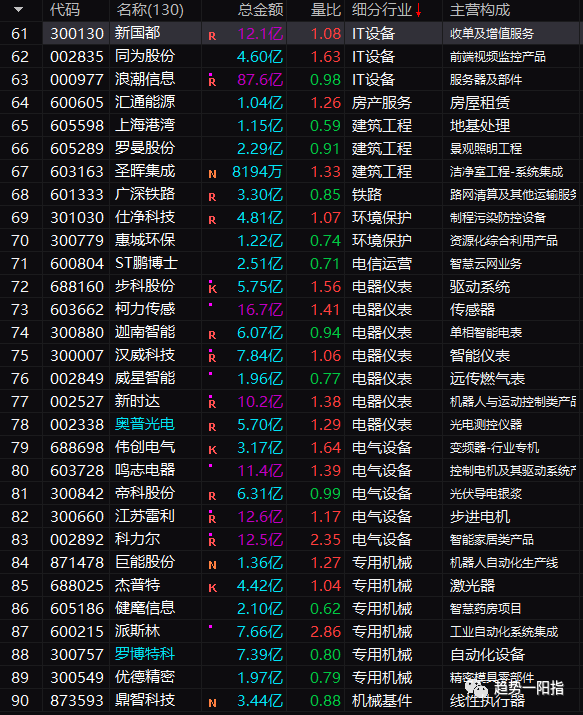The width and height of the screenshot is (583, 715).
Task: Click the 房屋租赁 business cell
Action: pos(480,103)
